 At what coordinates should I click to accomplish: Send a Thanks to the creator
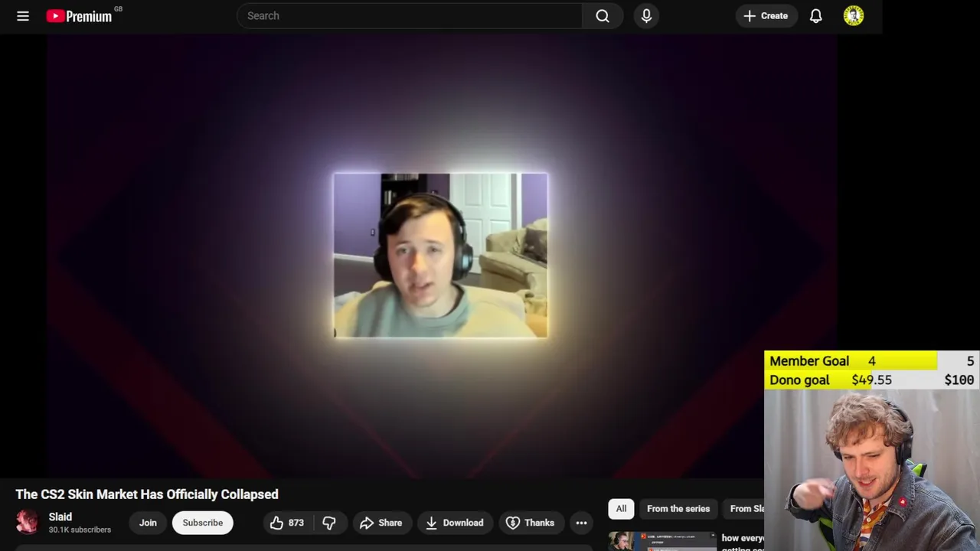[x=530, y=523]
